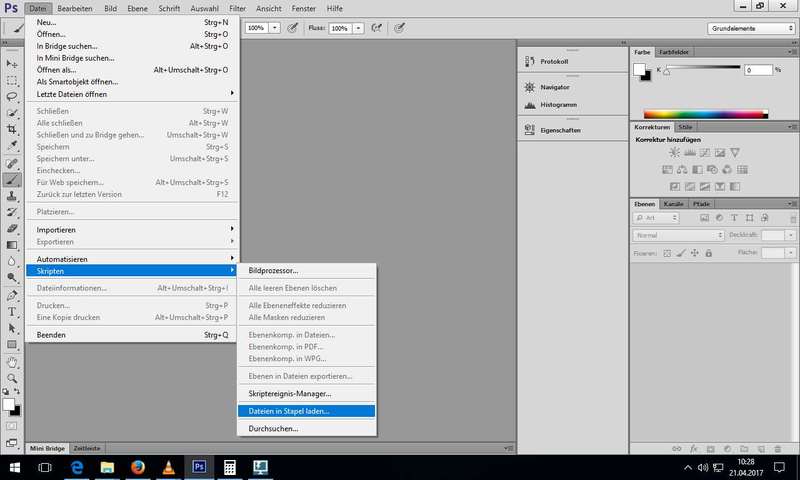Toggle Quick Mask mode
This screenshot has width=800, height=480.
(11, 426)
